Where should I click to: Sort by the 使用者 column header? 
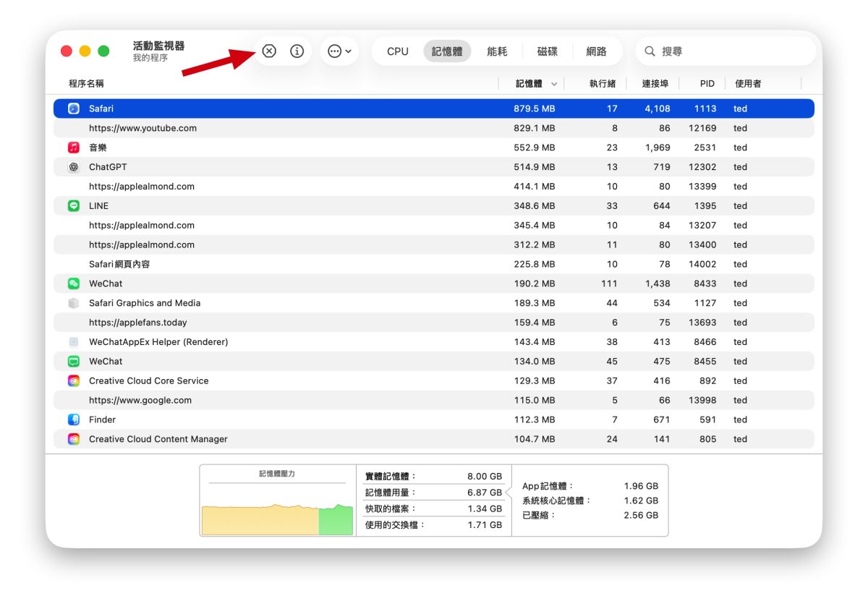(x=748, y=84)
